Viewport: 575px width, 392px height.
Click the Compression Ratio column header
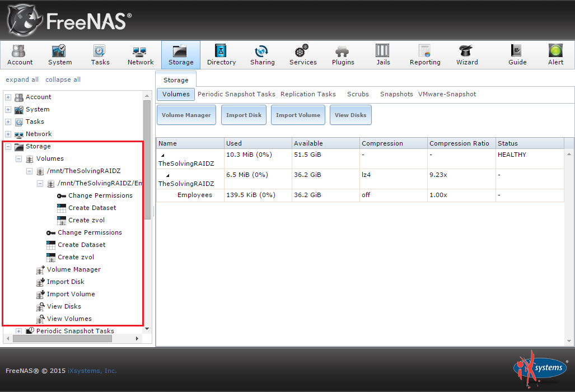(461, 143)
